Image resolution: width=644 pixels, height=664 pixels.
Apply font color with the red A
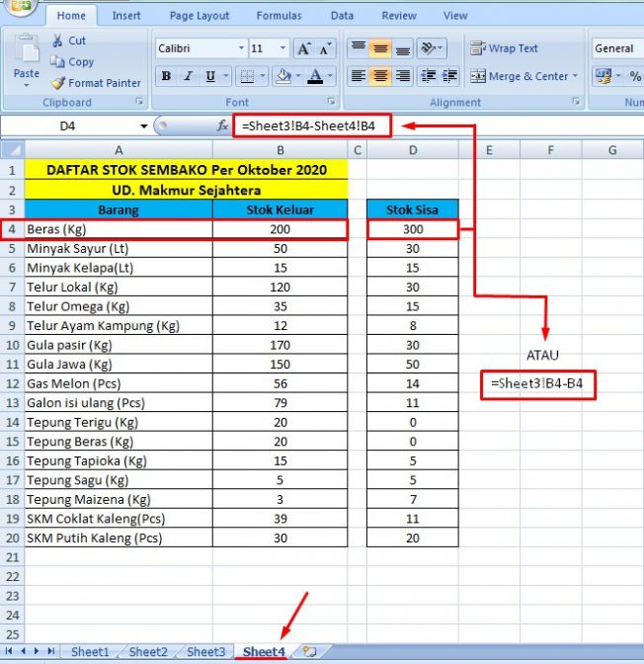[x=315, y=76]
